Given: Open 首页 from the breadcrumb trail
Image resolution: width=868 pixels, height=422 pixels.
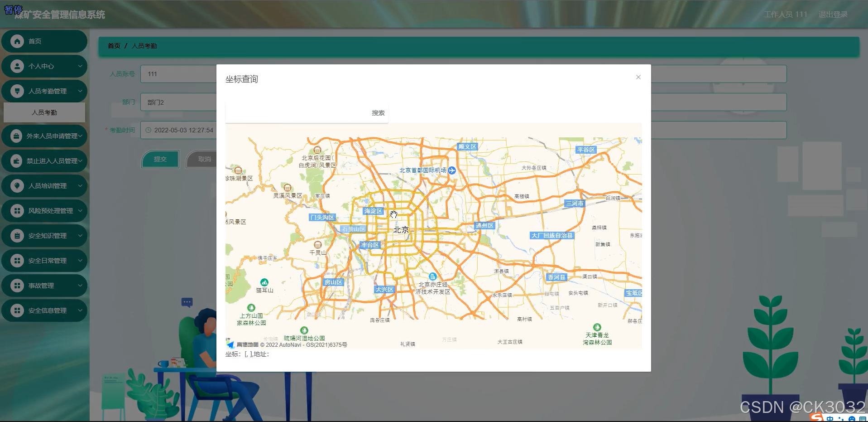Looking at the screenshot, I should 113,46.
